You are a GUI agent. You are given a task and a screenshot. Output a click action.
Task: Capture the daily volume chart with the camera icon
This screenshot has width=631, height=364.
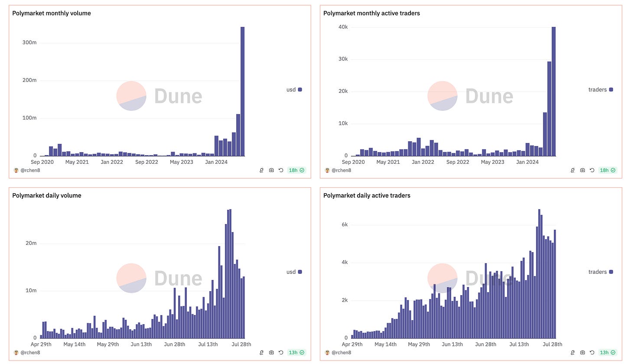point(271,352)
